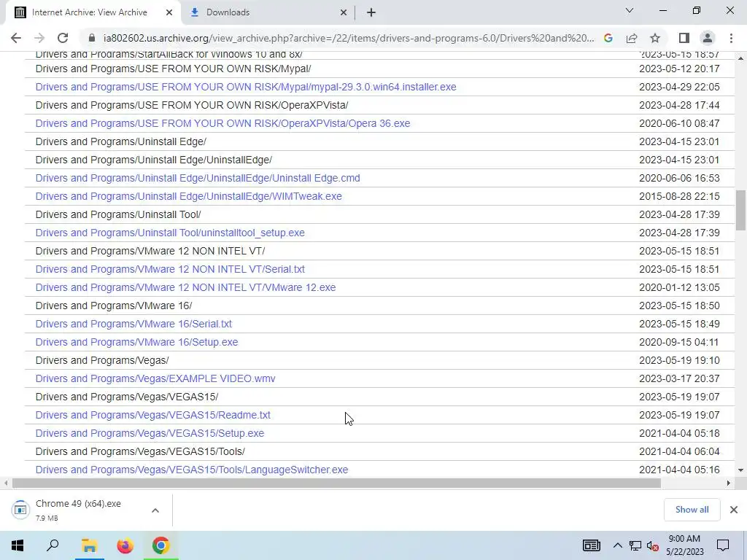Viewport: 747px width, 560px height.
Task: Click the lock icon in address bar
Action: (93, 38)
